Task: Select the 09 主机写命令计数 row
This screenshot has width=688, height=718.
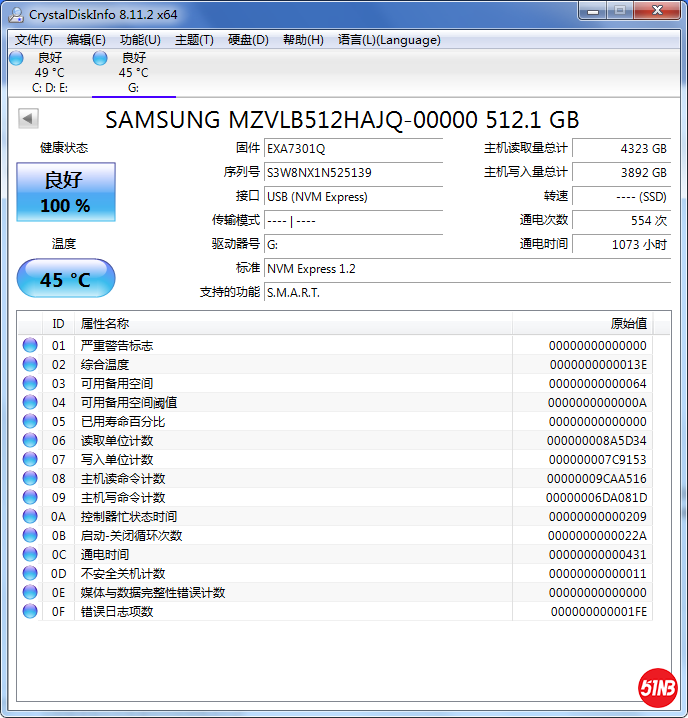Action: coord(300,497)
